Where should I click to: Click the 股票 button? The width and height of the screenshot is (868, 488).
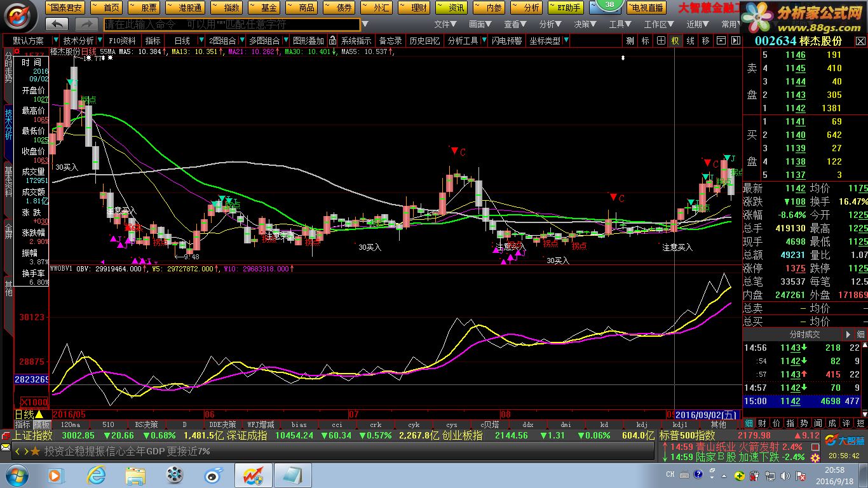tap(144, 8)
